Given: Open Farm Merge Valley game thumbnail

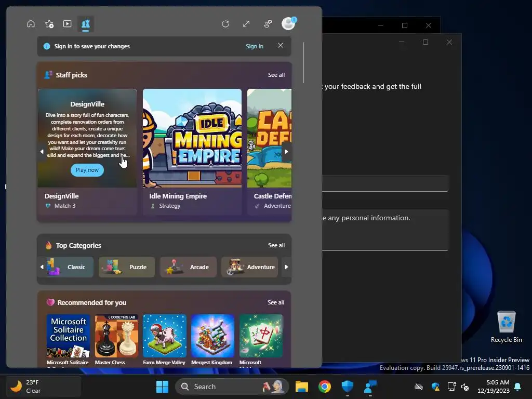Looking at the screenshot, I should coord(165,336).
